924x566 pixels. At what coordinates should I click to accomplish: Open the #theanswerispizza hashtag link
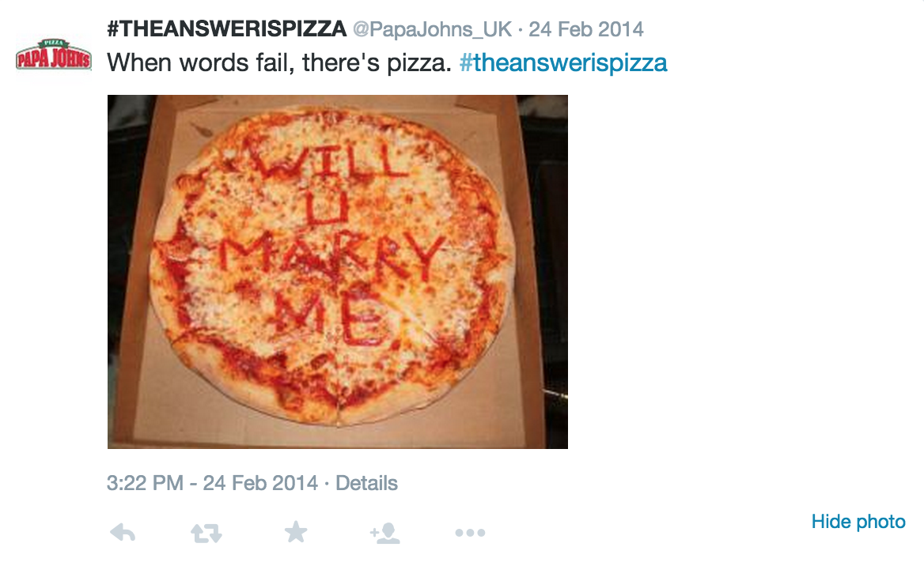click(562, 62)
